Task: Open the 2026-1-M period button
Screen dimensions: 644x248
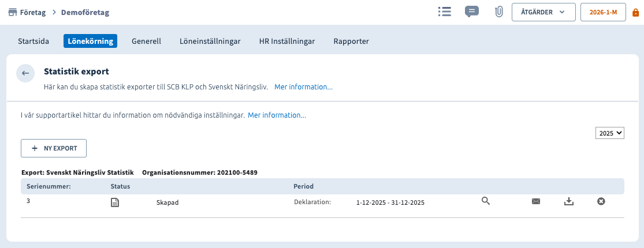Action: (x=603, y=12)
